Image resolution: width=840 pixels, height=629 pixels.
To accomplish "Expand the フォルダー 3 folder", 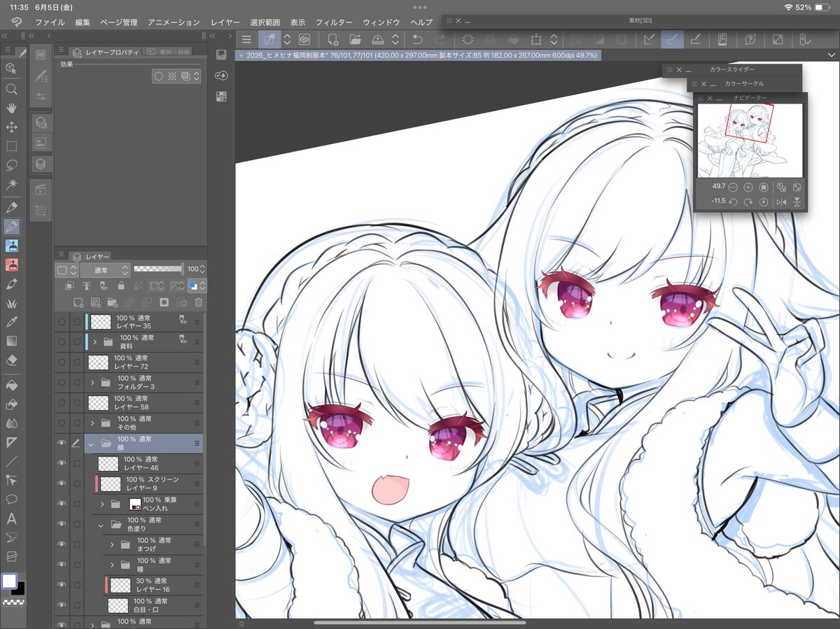I will 92,383.
